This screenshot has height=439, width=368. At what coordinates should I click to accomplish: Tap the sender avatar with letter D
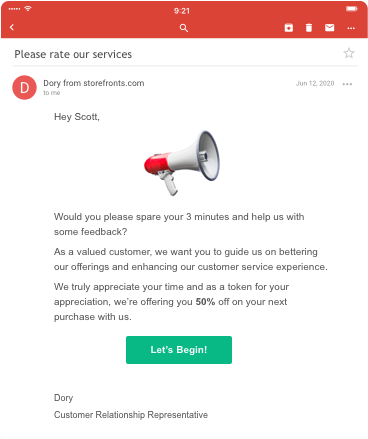pyautogui.click(x=24, y=87)
